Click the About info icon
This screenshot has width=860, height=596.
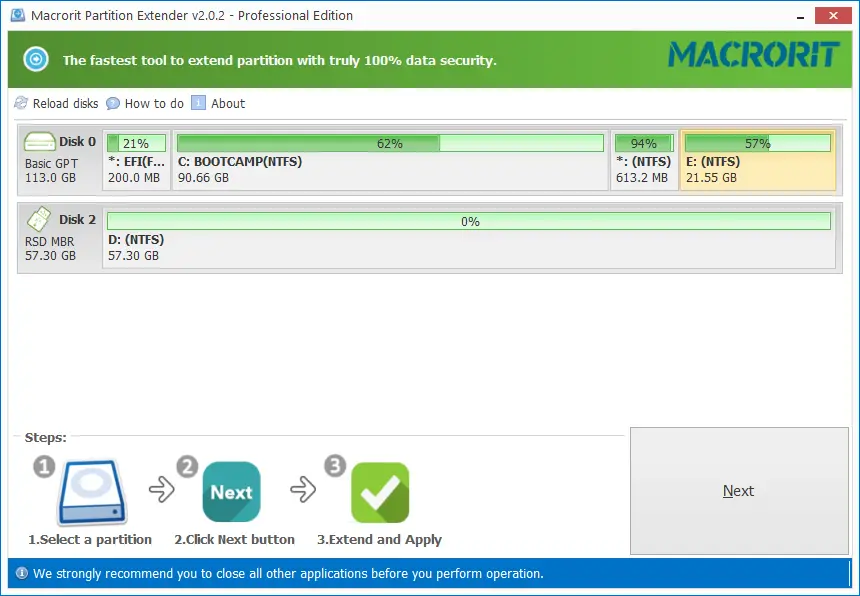pos(198,103)
